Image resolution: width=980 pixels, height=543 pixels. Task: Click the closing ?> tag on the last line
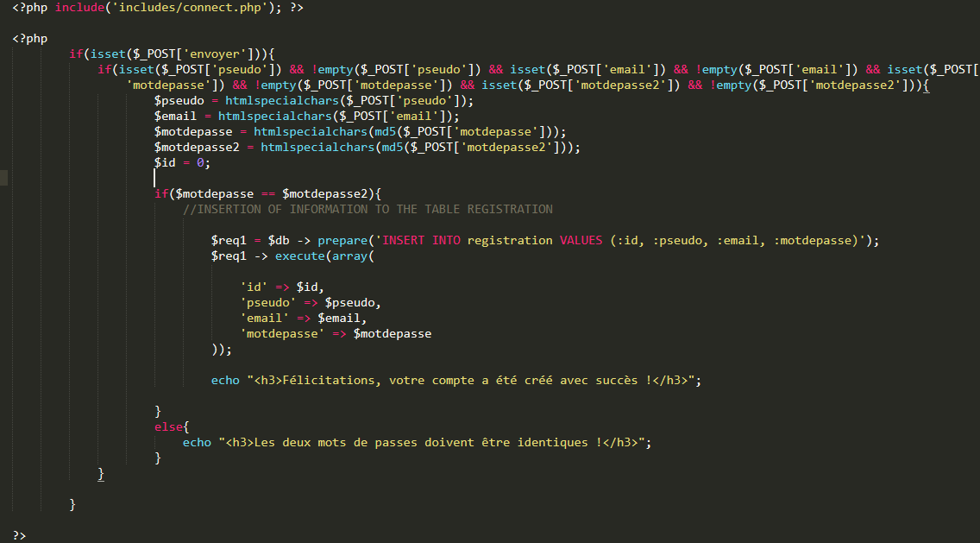19,535
